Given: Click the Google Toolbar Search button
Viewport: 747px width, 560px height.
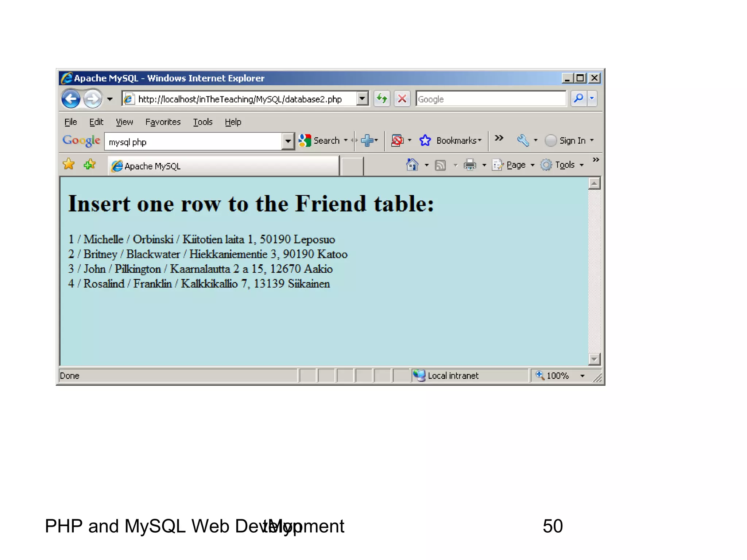Looking at the screenshot, I should click(319, 141).
